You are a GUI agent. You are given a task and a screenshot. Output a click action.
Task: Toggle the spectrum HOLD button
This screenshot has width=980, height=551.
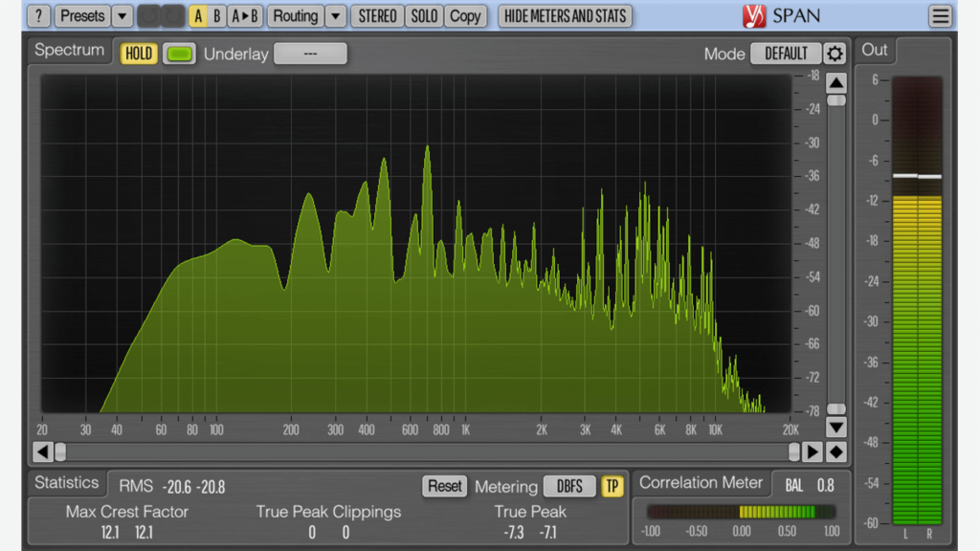pyautogui.click(x=139, y=54)
